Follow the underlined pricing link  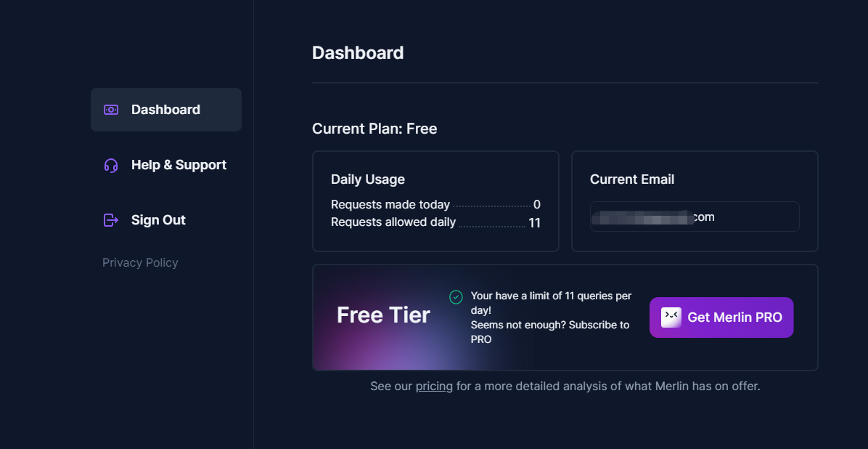pos(434,387)
